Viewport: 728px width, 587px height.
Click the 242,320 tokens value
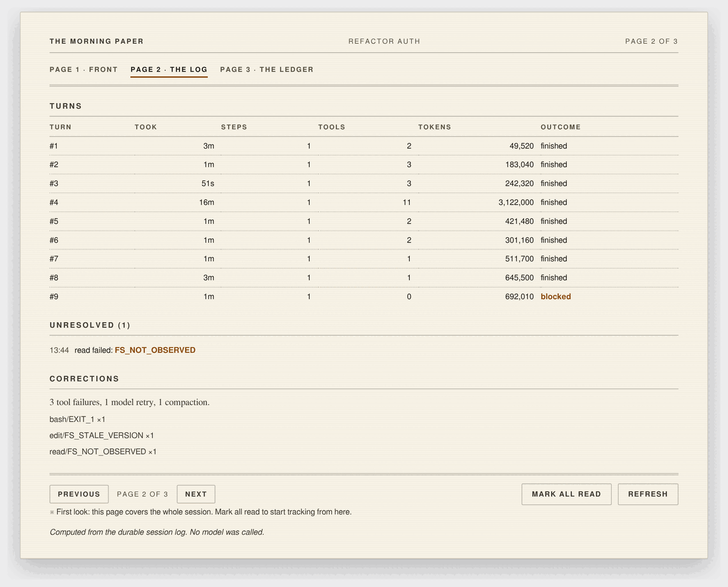519,183
